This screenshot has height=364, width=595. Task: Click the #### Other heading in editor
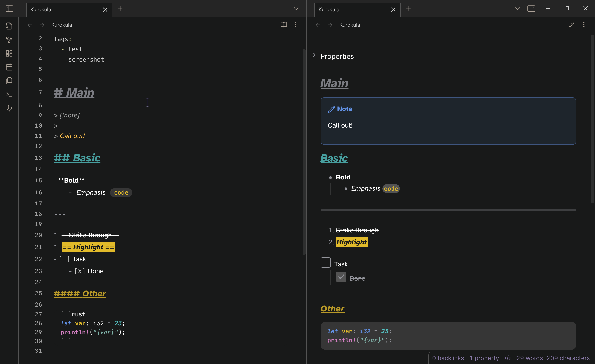point(80,293)
